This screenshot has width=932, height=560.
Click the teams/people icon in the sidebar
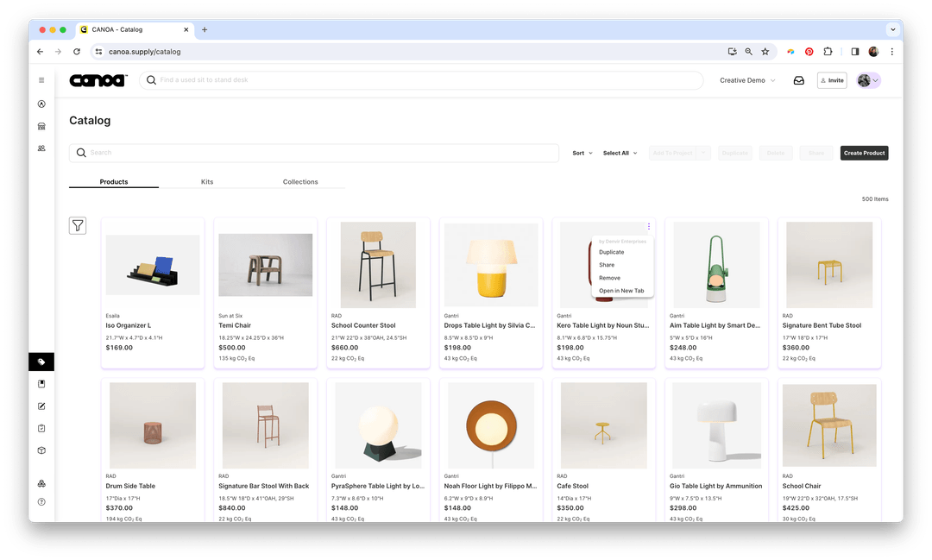[x=41, y=148]
